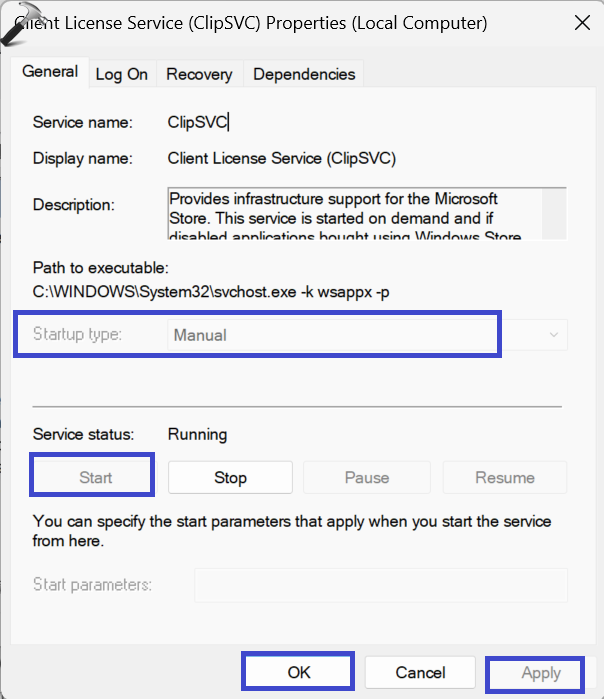Open the Dependencies tab
Viewport: 604px width, 699px height.
click(x=304, y=74)
